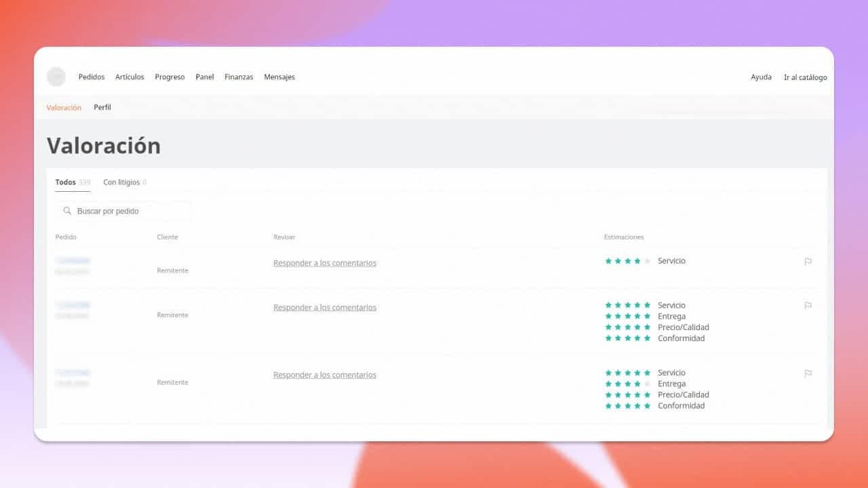Click first Responder a los comentarios link
The image size is (868, 488).
coord(325,263)
